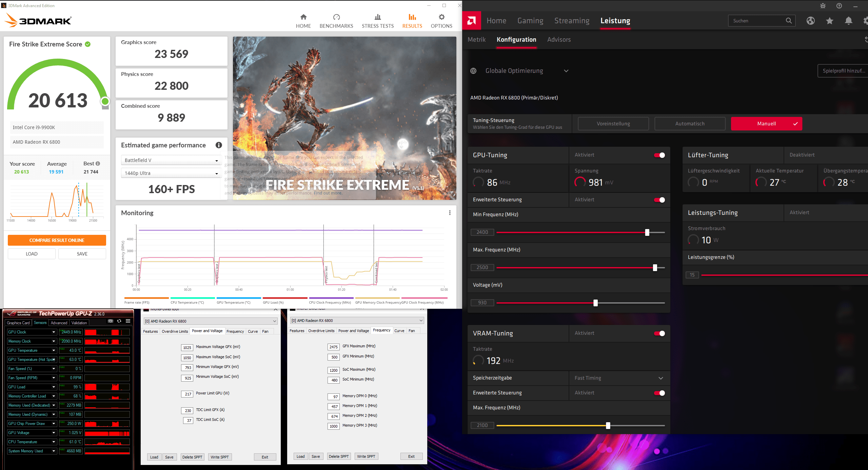Viewport: 868px width, 470px height.
Task: Open the Gaming tab in Radeon Software
Action: [x=530, y=21]
